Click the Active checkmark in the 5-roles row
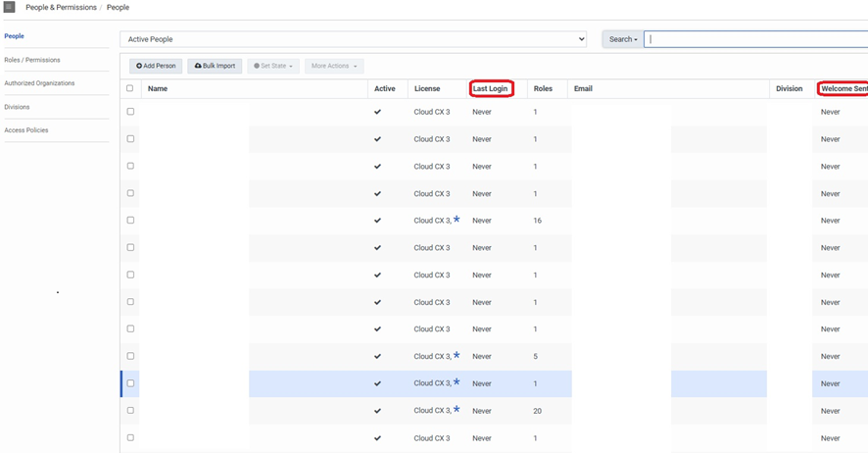The height and width of the screenshot is (453, 868). [377, 356]
